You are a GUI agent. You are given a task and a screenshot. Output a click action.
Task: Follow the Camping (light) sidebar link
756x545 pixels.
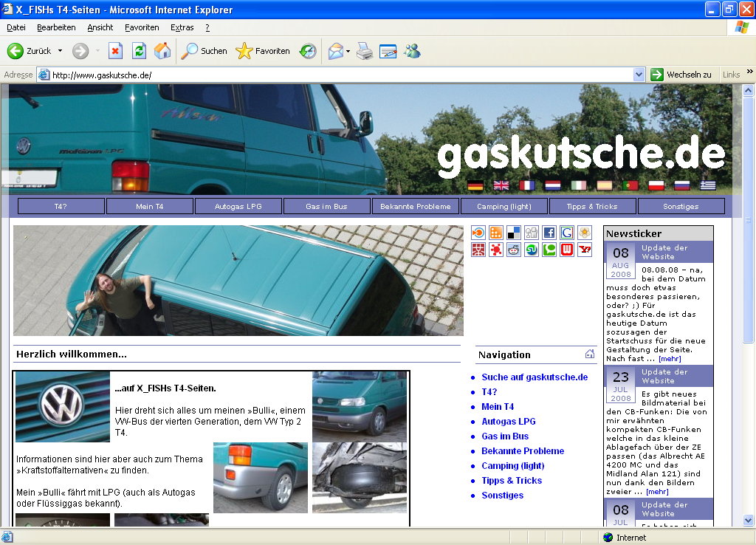tap(513, 466)
